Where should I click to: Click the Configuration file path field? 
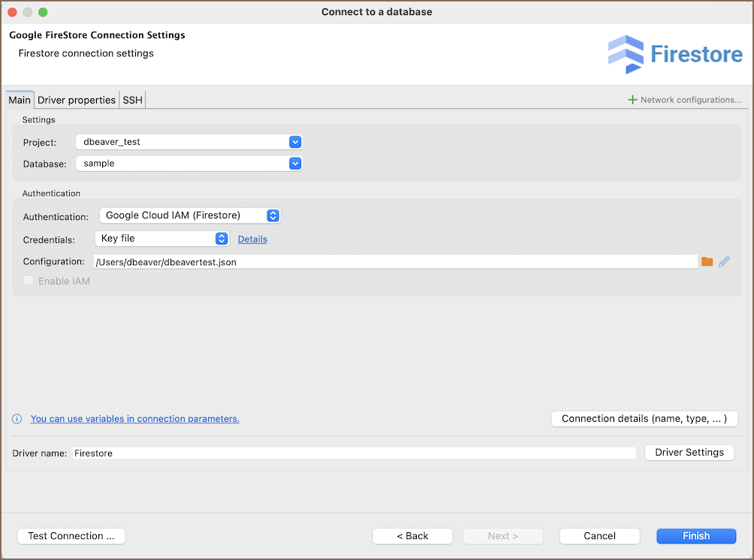pyautogui.click(x=395, y=261)
